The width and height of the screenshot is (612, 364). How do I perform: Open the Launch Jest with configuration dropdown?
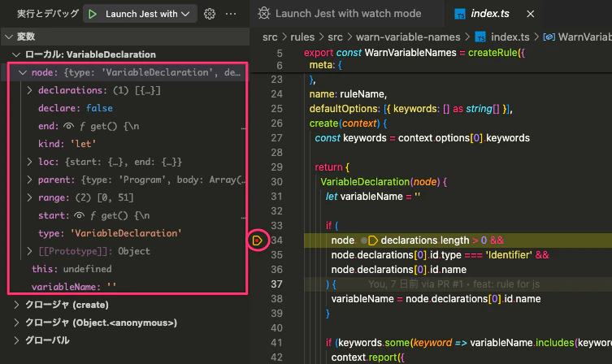click(147, 14)
